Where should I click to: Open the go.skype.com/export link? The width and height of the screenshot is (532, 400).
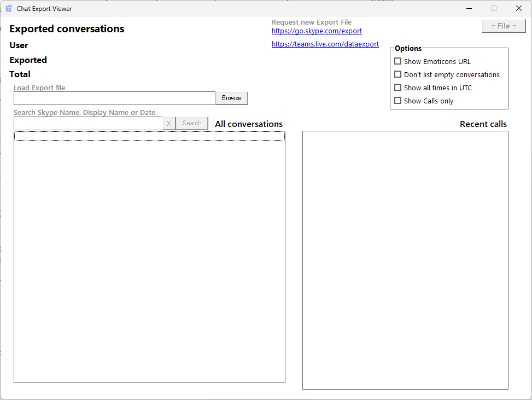[317, 31]
